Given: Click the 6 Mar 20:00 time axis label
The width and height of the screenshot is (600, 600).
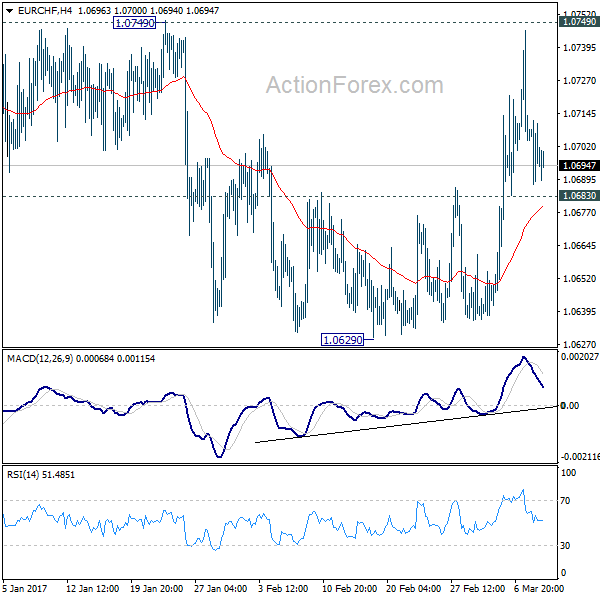Looking at the screenshot, I should click(x=539, y=589).
